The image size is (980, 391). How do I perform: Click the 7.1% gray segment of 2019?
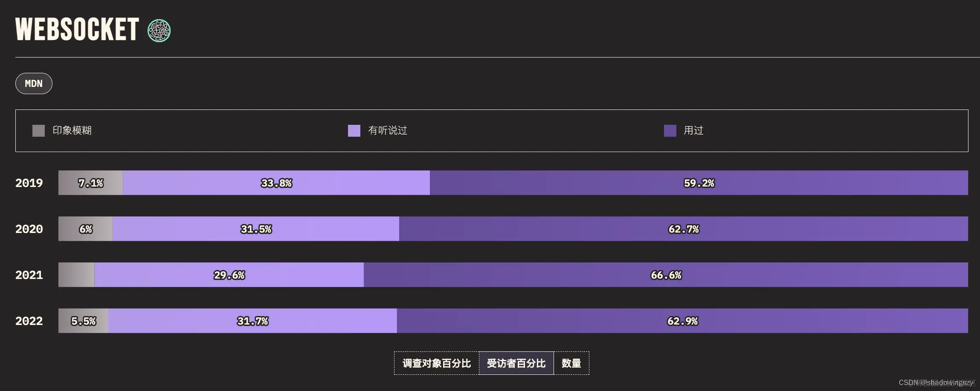click(90, 183)
